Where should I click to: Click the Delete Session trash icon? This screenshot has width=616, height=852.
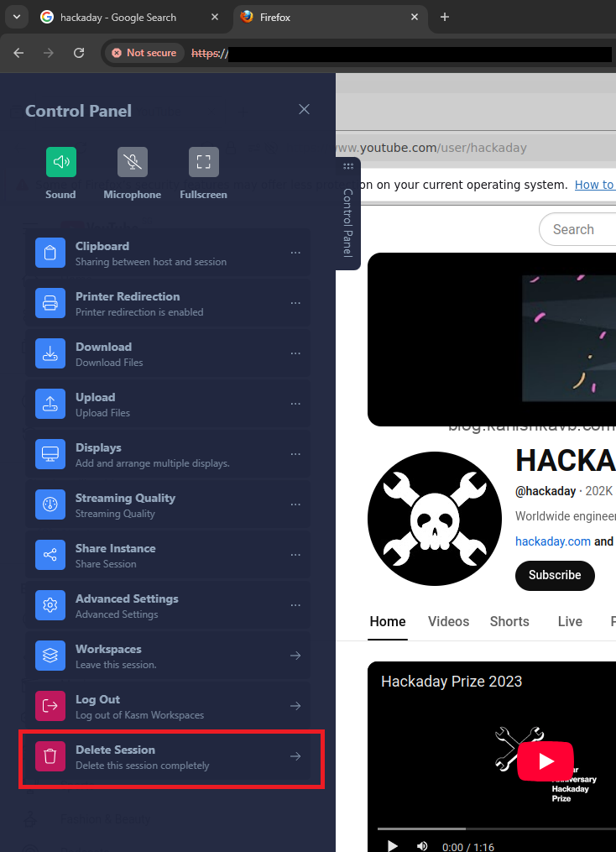[x=50, y=756]
